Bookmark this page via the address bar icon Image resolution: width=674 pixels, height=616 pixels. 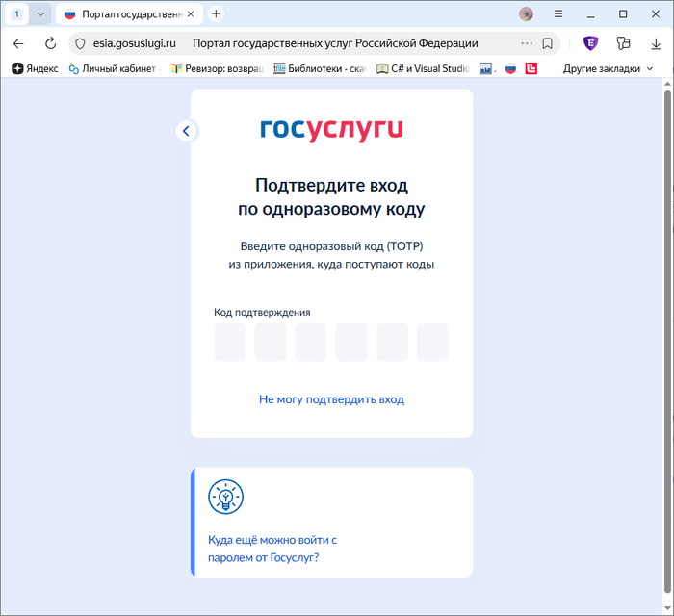[547, 43]
